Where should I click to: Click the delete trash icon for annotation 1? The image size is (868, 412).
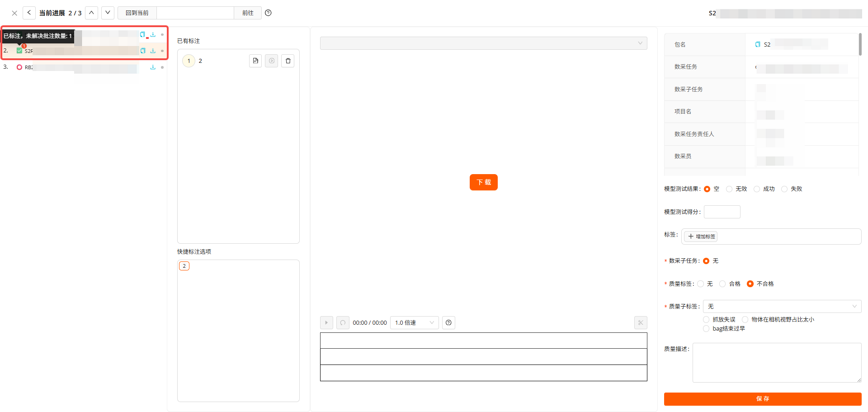point(288,61)
